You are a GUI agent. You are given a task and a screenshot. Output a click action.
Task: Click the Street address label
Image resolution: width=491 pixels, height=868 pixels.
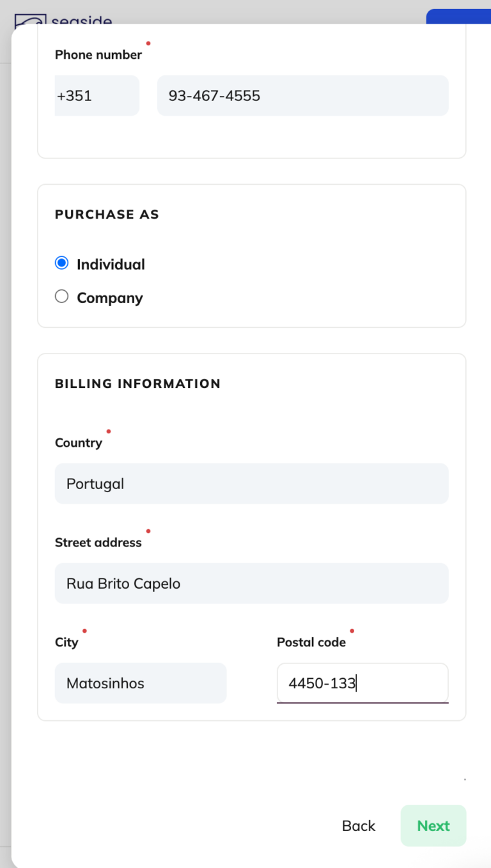pyautogui.click(x=98, y=543)
